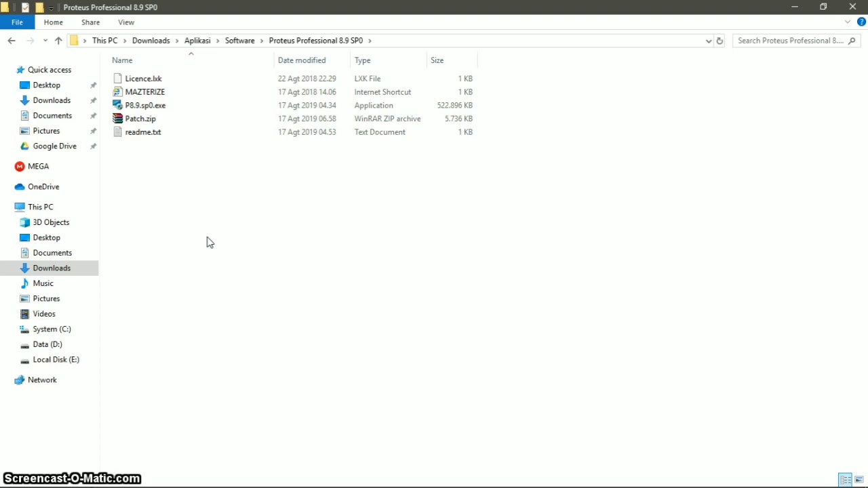Click Properties icon in quick access toolbar
The image size is (868, 488).
click(25, 7)
